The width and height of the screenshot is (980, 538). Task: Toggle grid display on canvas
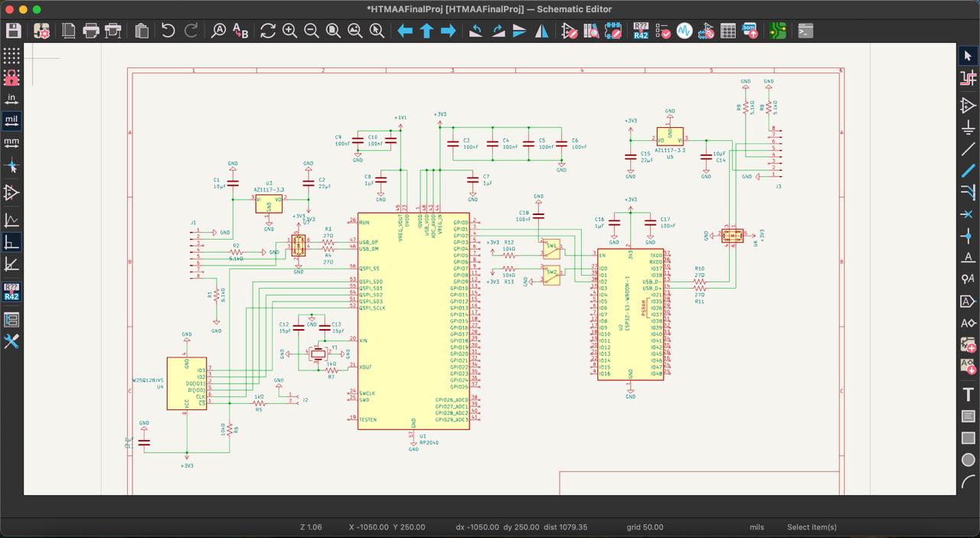[11, 55]
